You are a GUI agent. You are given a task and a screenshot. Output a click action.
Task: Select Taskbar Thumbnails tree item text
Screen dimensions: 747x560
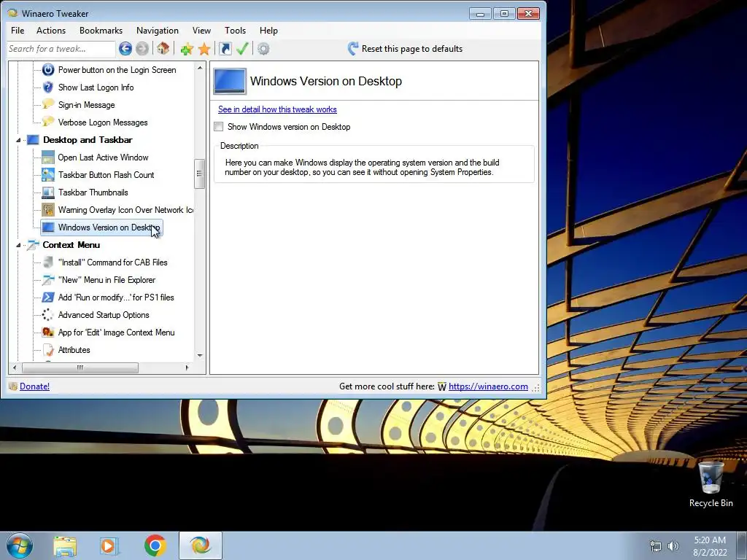pos(93,192)
